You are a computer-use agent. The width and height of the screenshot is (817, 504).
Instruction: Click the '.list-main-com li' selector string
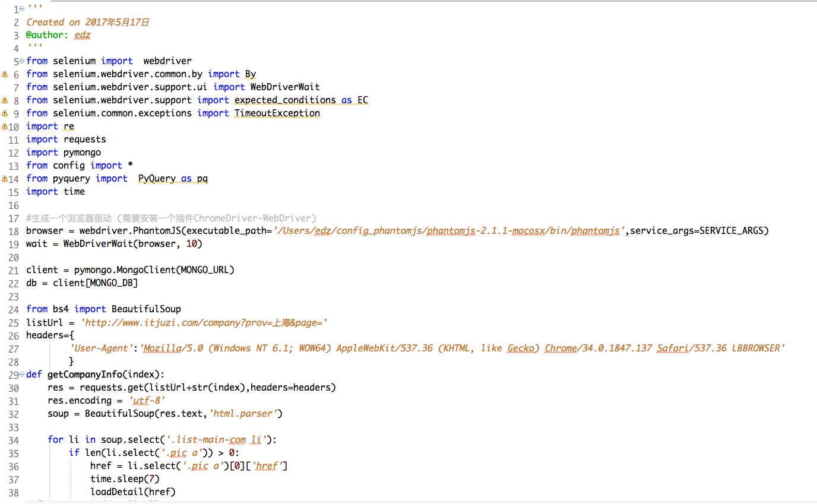(216, 440)
